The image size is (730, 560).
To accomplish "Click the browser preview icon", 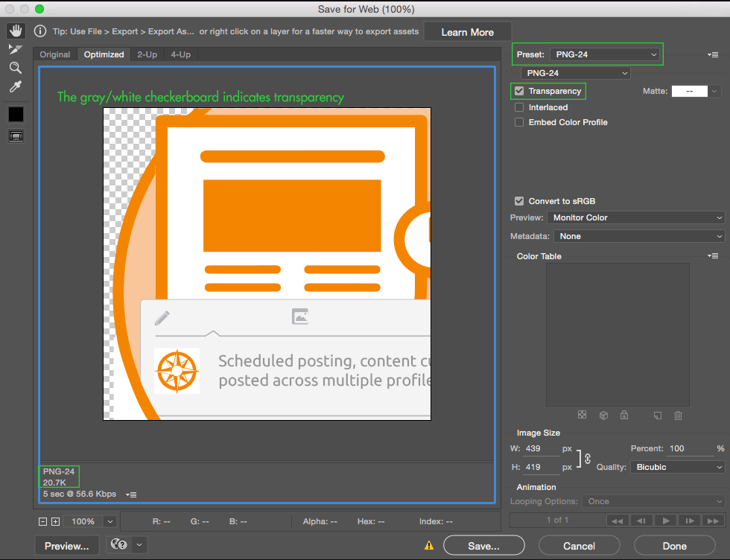I will tap(118, 544).
